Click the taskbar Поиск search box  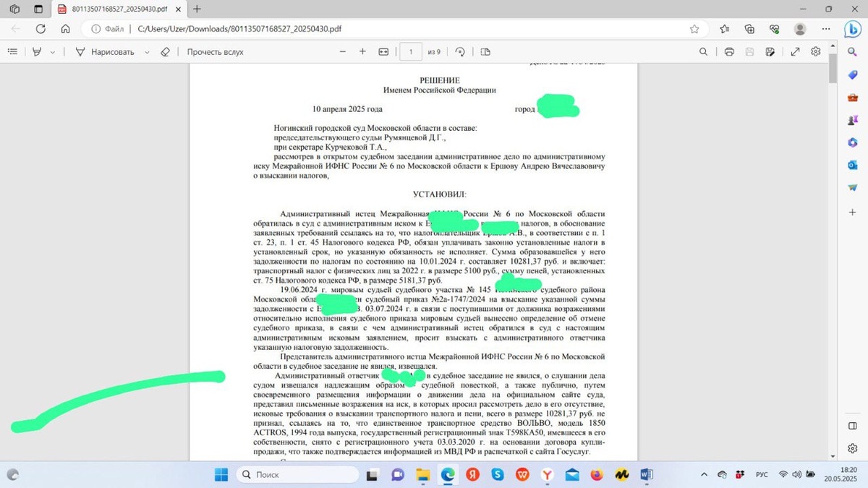pos(297,474)
